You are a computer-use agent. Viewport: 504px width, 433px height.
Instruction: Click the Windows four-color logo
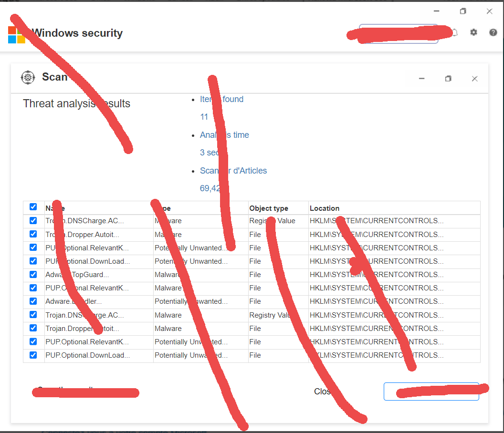tap(17, 35)
